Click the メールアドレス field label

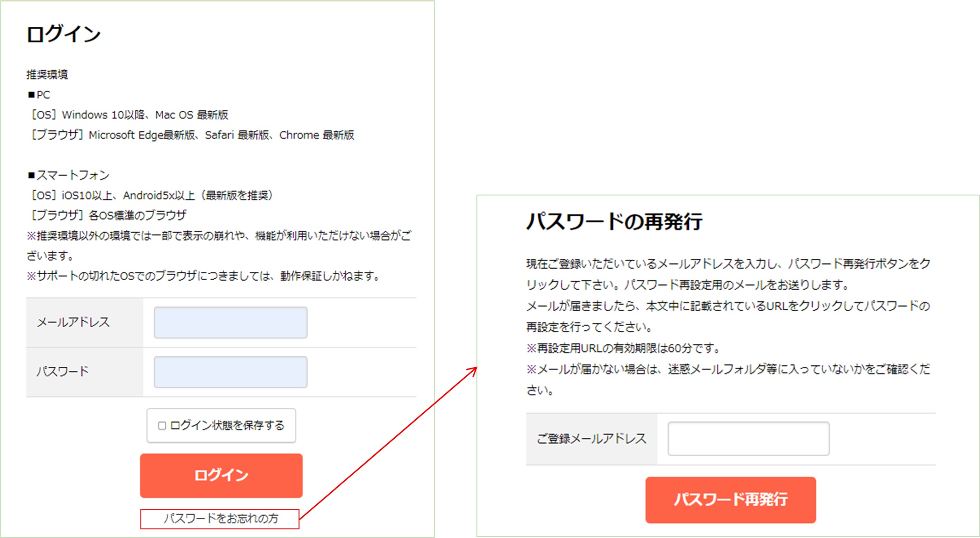[x=73, y=323]
